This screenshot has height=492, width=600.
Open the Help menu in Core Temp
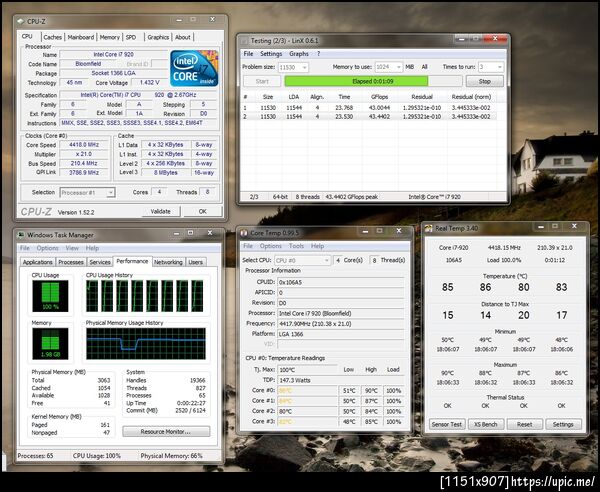[x=317, y=246]
